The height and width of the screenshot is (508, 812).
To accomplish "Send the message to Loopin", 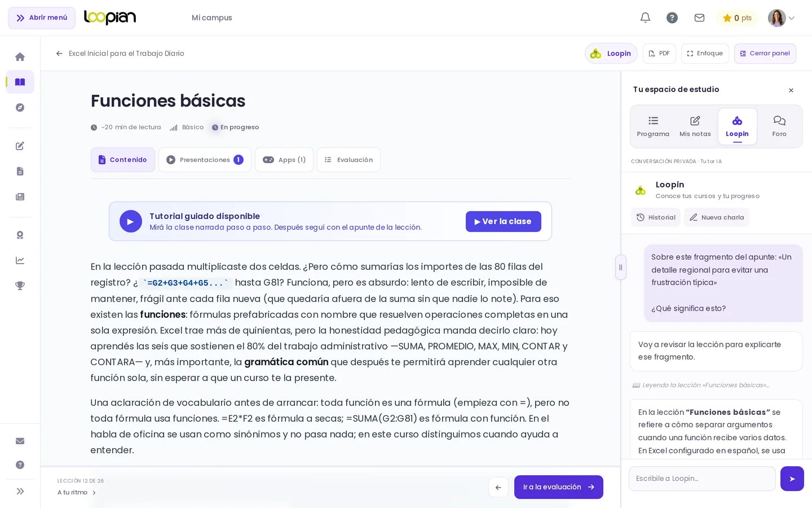I will coord(792,479).
